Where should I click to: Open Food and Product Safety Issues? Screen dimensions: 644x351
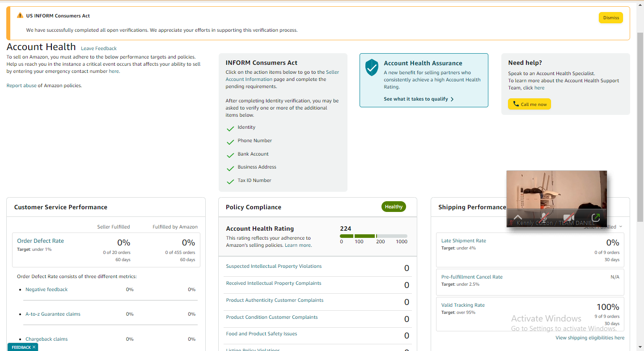coord(262,334)
